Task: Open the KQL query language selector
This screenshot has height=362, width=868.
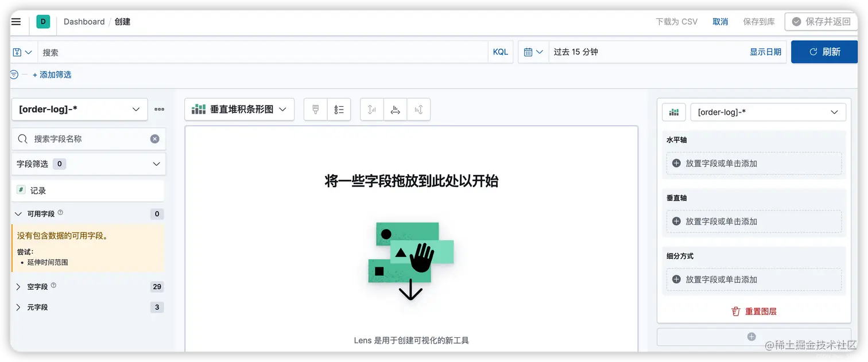Action: (x=500, y=52)
